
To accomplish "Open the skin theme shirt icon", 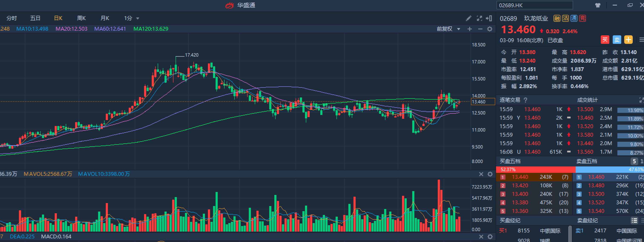I will pyautogui.click(x=598, y=5).
